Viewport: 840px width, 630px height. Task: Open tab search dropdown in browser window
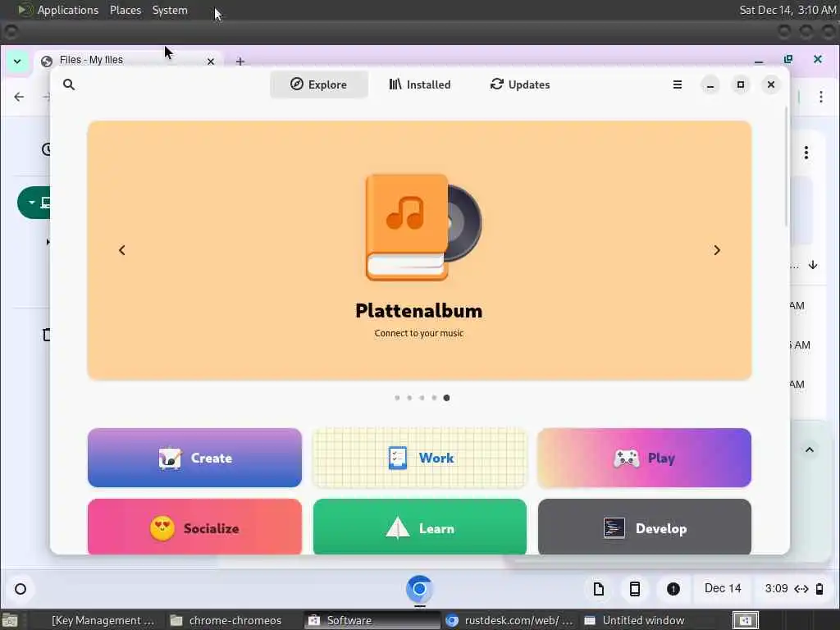click(x=17, y=61)
